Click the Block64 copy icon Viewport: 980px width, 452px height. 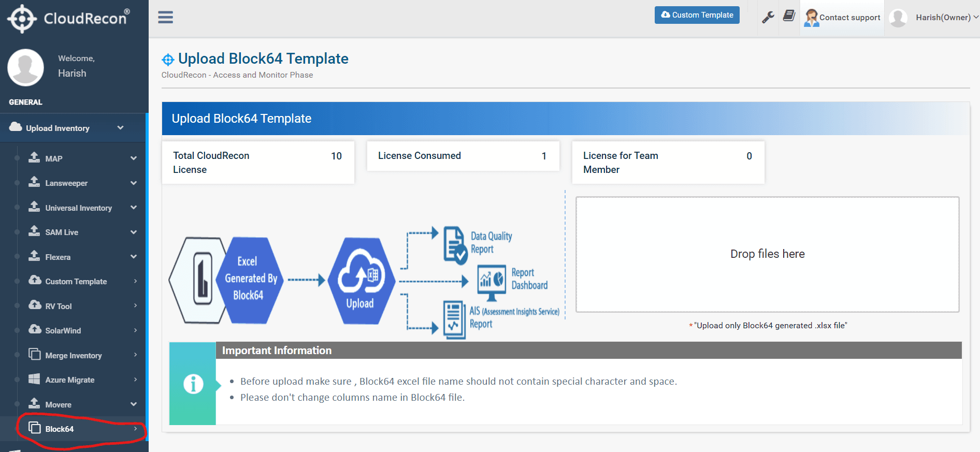point(35,428)
